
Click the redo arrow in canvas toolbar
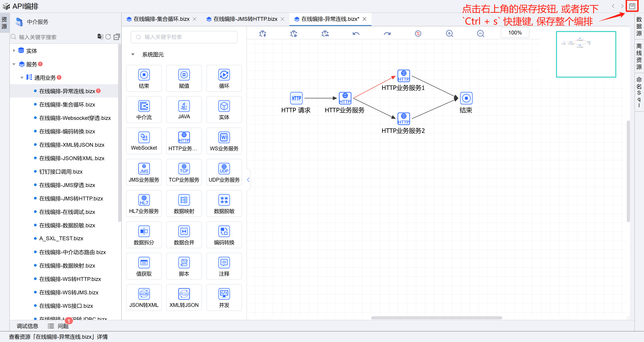(387, 34)
